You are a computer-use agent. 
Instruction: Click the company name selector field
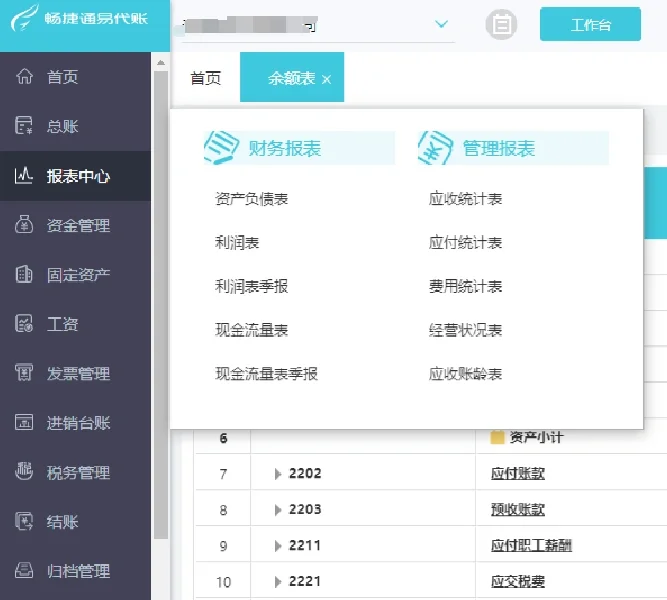point(318,26)
